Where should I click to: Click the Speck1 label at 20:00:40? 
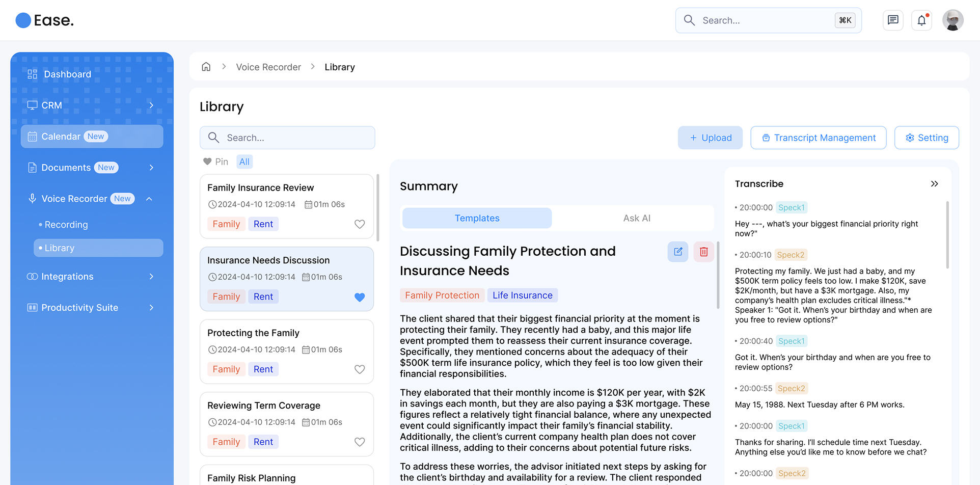coord(792,341)
